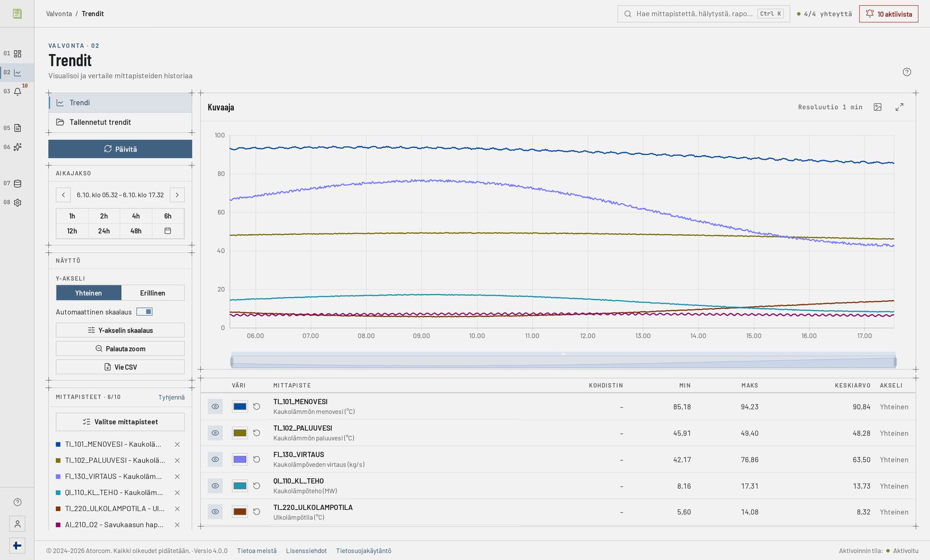930x560 pixels.
Task: Toggle visibility of the TI_220_ULKOLAMPOTILA series
Action: coord(215,512)
